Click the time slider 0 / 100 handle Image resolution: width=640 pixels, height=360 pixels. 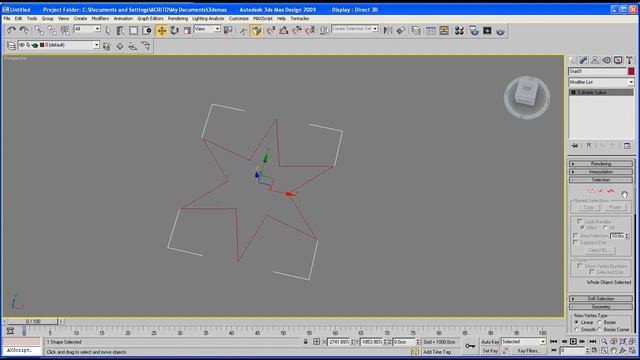tap(33, 321)
